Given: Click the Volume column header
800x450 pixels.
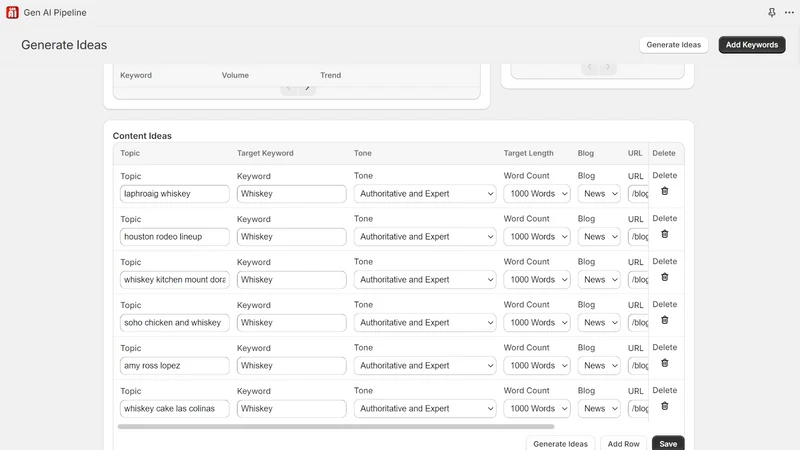Looking at the screenshot, I should point(235,75).
